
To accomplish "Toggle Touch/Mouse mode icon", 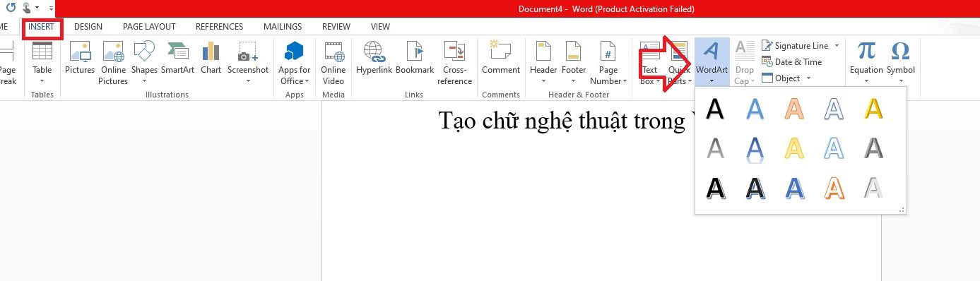I will 27,8.
